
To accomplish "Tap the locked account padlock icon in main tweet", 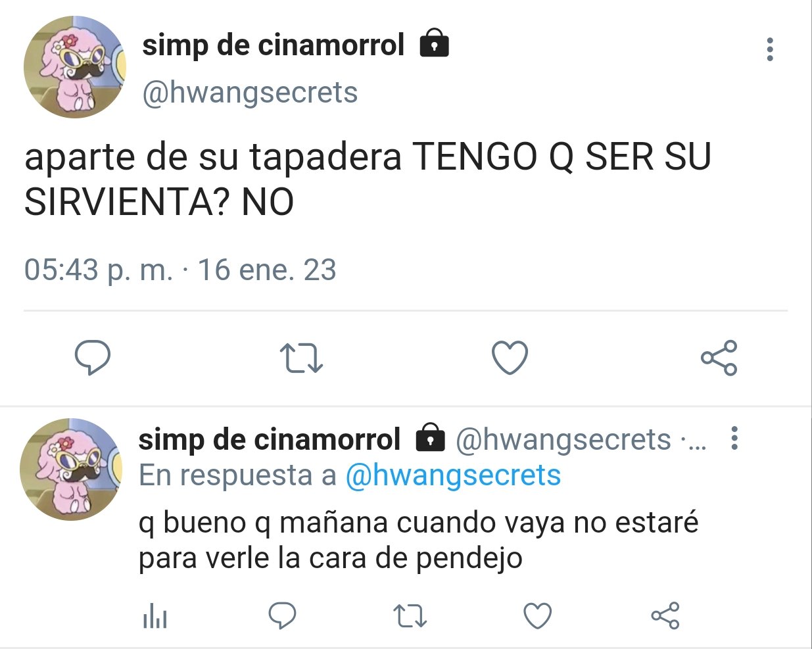I will click(434, 43).
